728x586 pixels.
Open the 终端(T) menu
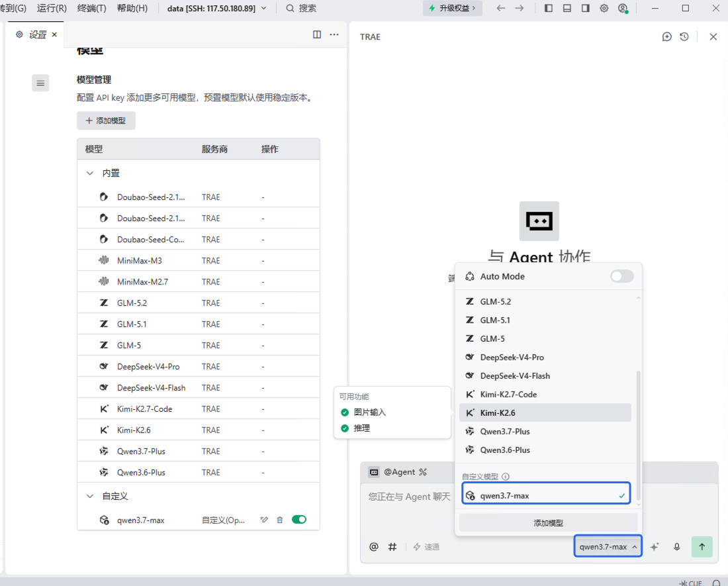(x=91, y=9)
